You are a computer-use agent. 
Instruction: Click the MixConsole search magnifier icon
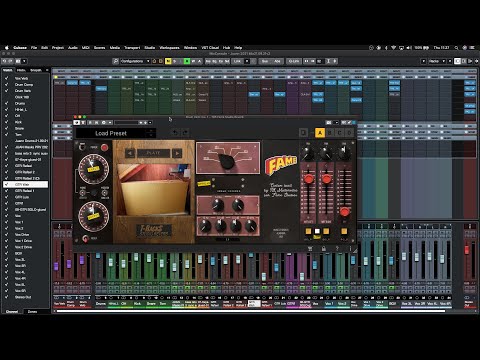(x=115, y=61)
